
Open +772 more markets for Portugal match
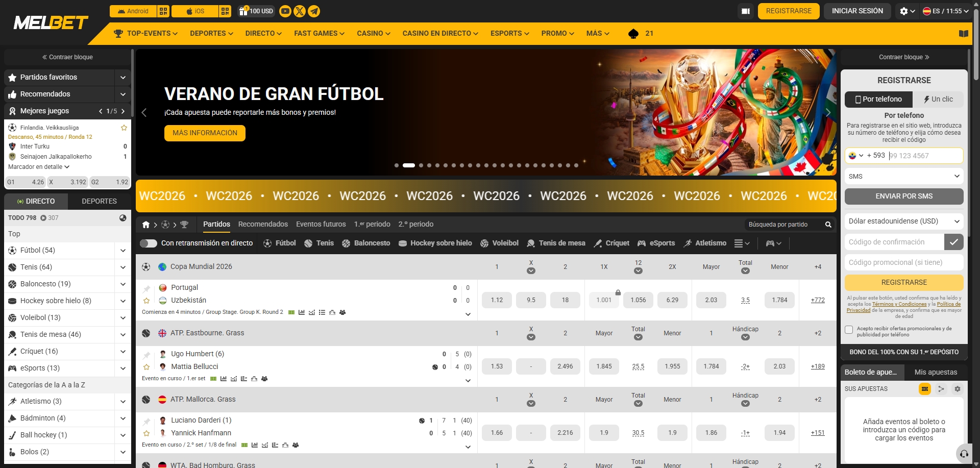(x=818, y=300)
